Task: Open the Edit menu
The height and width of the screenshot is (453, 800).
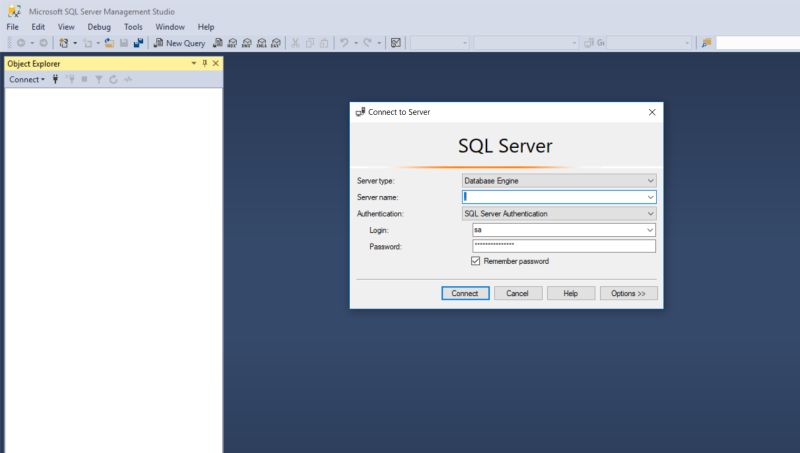Action: pyautogui.click(x=38, y=27)
